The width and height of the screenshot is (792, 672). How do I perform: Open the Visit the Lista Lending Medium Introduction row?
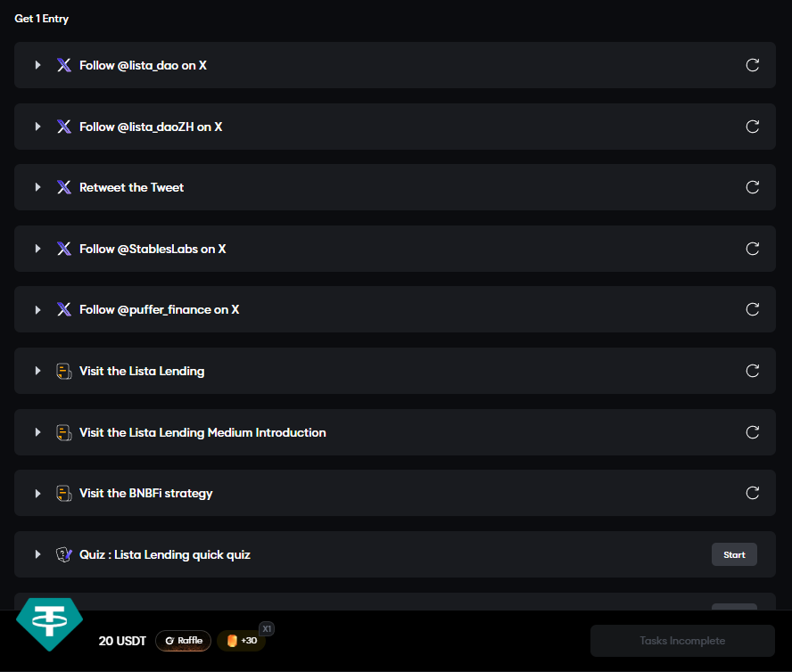(395, 432)
